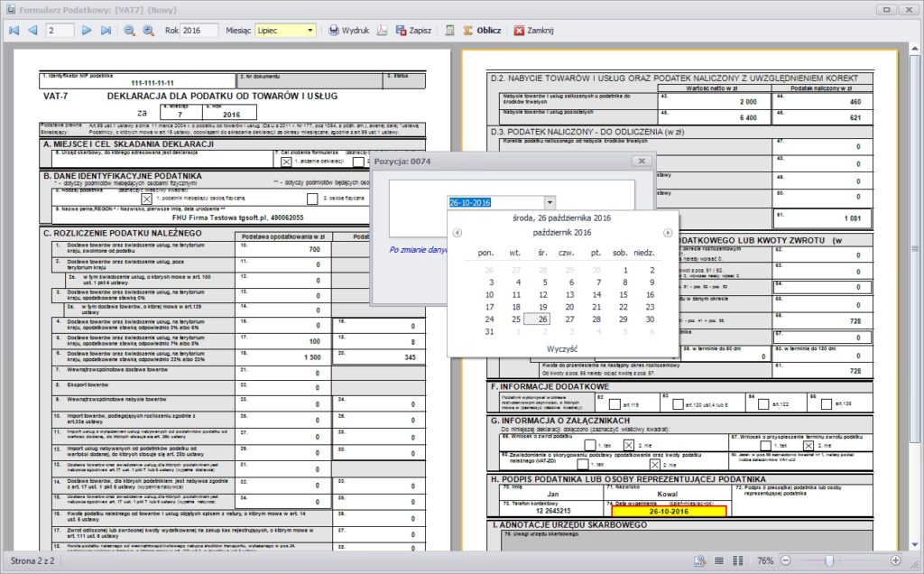This screenshot has height=574, width=924.
Task: Click the calculator icon in the toolbar
Action: point(449,30)
